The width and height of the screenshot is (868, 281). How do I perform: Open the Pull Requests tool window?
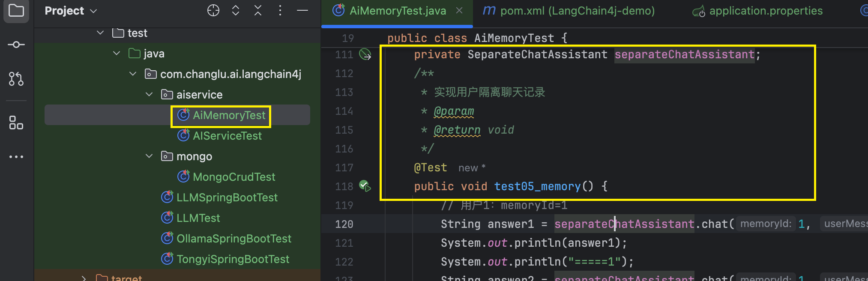[x=16, y=79]
